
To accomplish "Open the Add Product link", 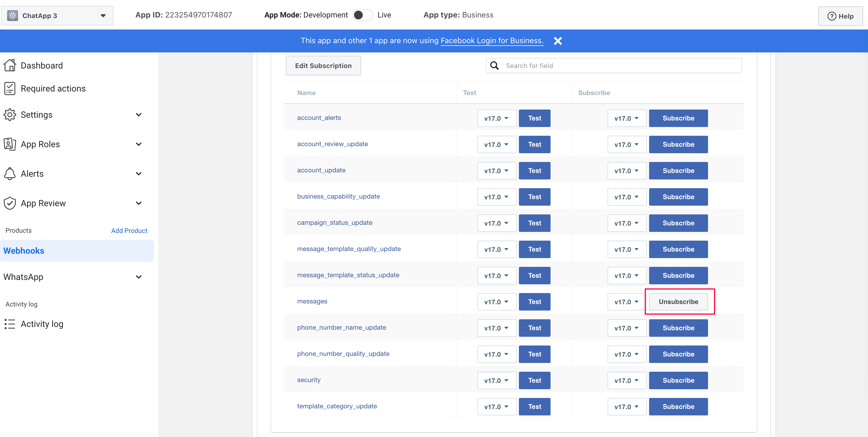I will tap(129, 230).
